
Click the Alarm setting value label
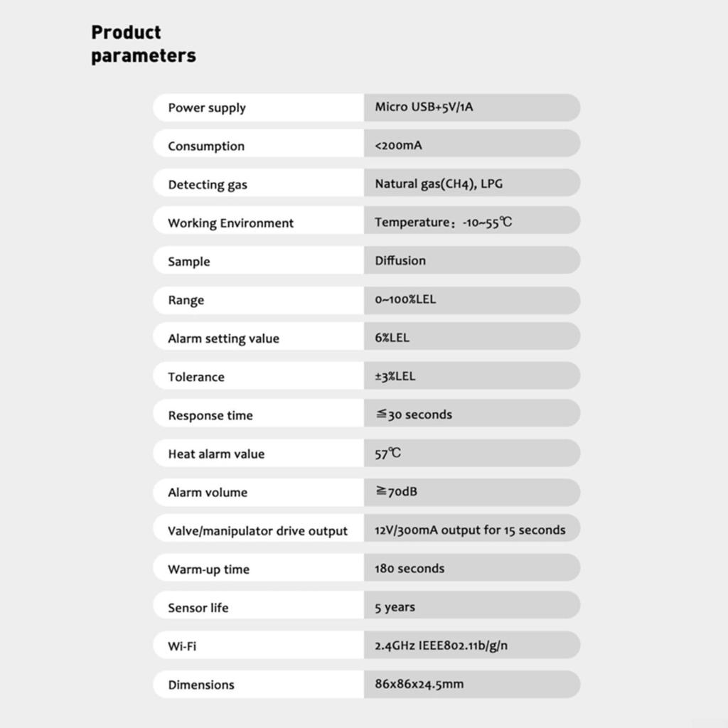point(223,338)
